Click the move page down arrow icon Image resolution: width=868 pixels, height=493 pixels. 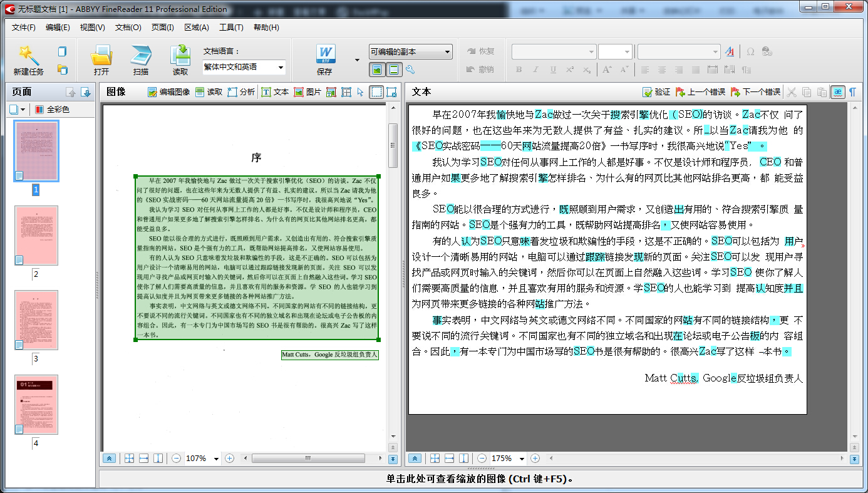click(86, 92)
